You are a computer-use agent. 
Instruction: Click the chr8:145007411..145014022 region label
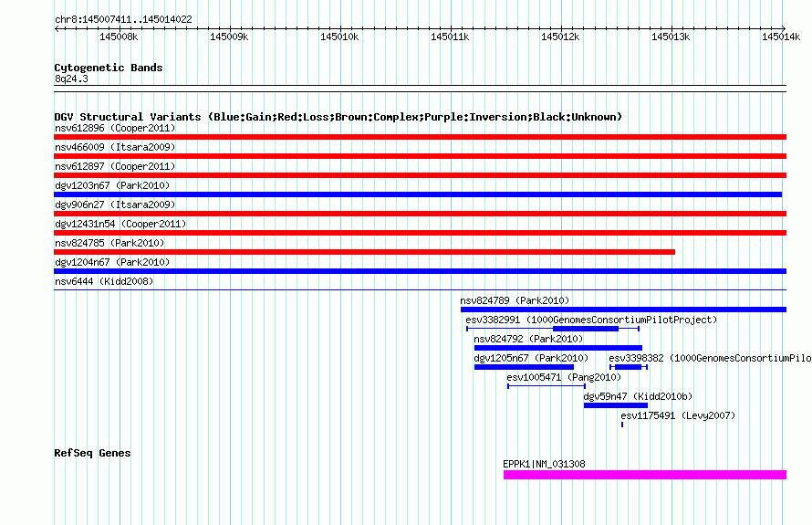click(123, 20)
